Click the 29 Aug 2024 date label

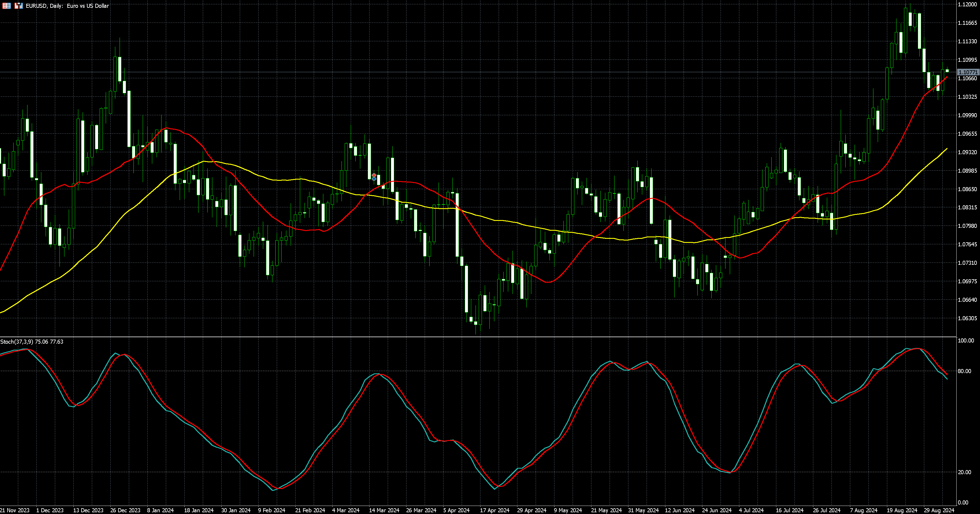tap(939, 510)
